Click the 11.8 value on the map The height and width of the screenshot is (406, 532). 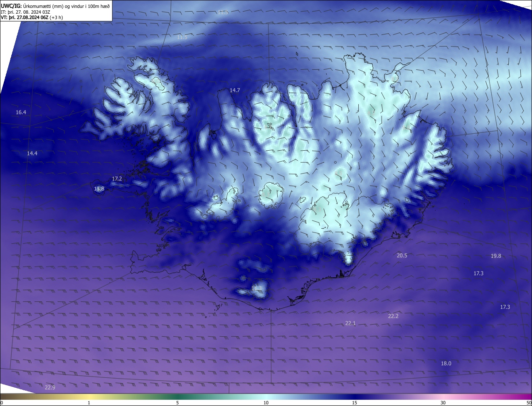99,189
